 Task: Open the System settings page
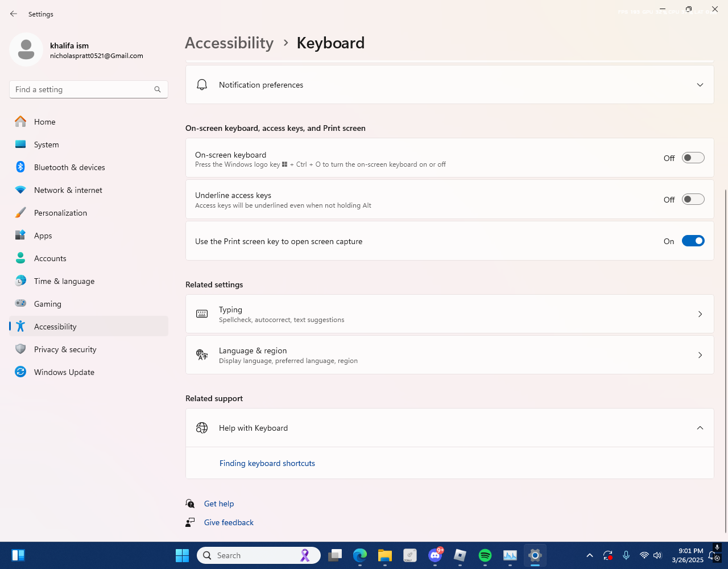pos(89,145)
